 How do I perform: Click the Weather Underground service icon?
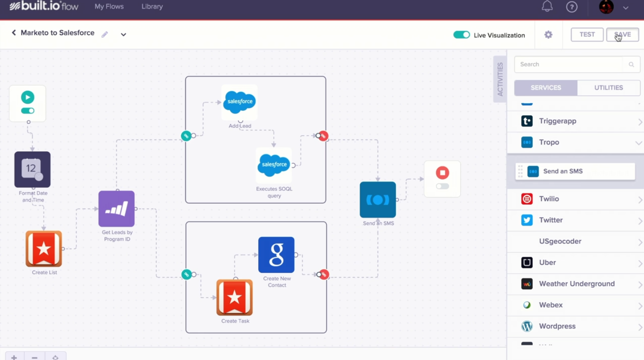(527, 284)
